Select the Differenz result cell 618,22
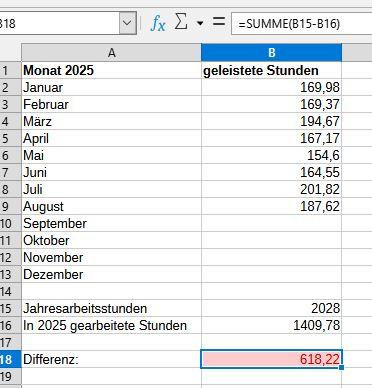Viewport: 372px width, 388px height. [x=272, y=359]
